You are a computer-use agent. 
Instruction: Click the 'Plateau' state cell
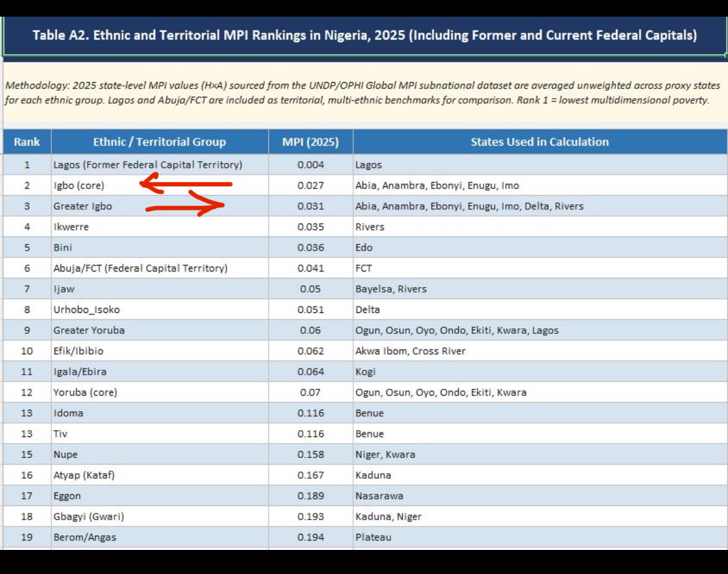click(x=540, y=537)
